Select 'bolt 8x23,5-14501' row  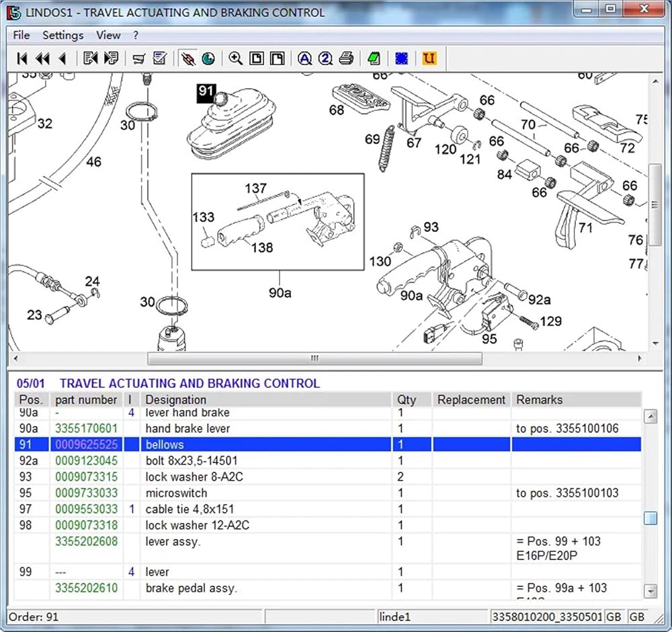pyautogui.click(x=328, y=461)
